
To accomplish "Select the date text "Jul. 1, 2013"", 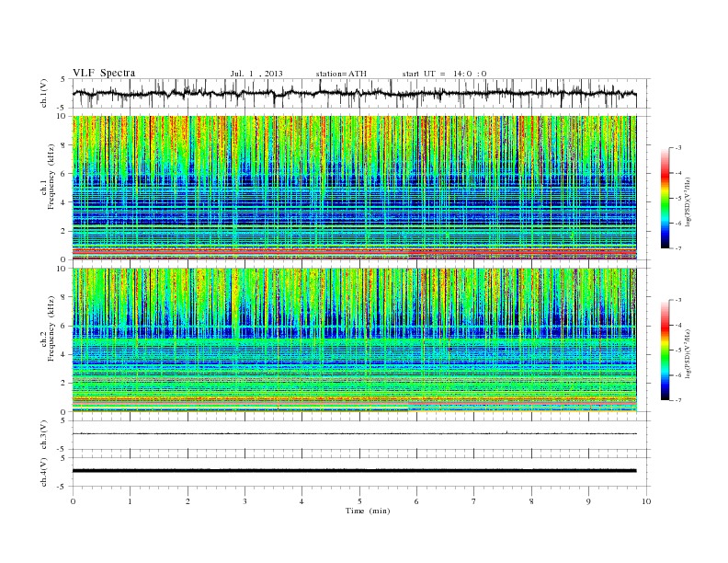I will (256, 74).
